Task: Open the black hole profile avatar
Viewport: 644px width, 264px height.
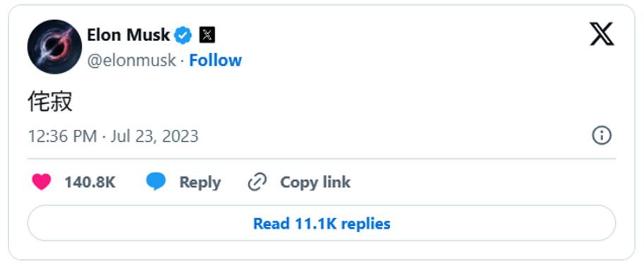Action: (x=54, y=47)
